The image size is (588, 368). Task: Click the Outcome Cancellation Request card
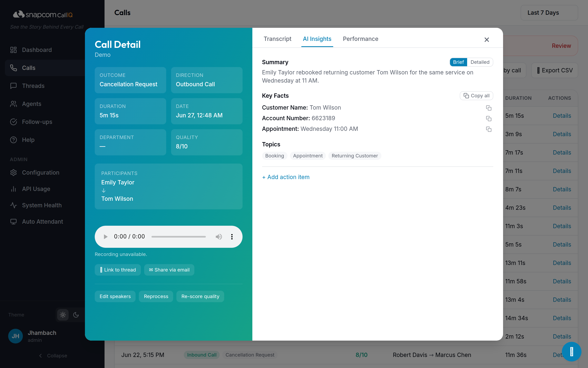(x=130, y=80)
